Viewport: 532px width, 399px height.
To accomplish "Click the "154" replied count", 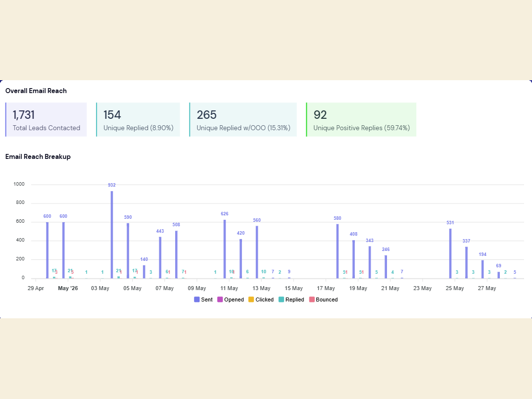I will coord(112,115).
